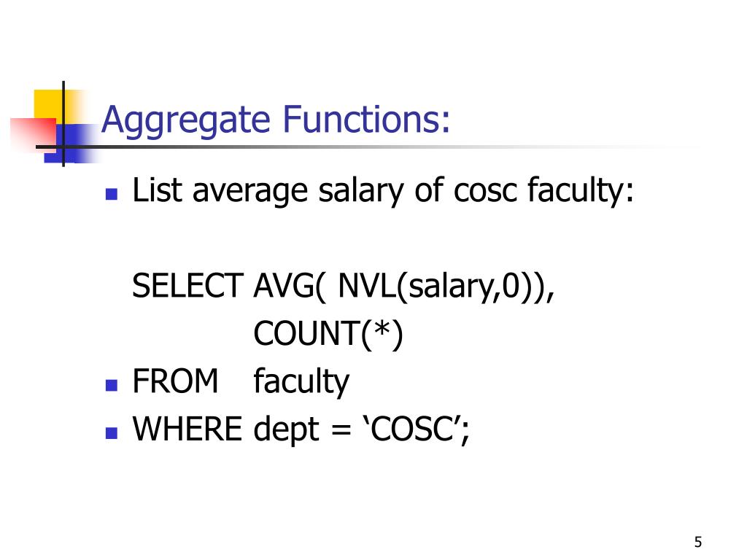Viewport: 747px width, 560px height.
Task: Click the List average salary text line
Action: pos(383,192)
